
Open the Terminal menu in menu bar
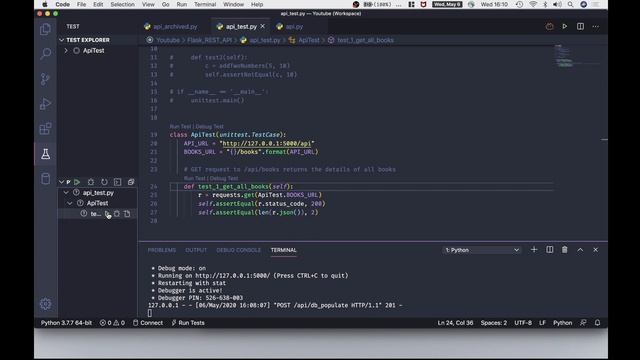(x=204, y=4)
